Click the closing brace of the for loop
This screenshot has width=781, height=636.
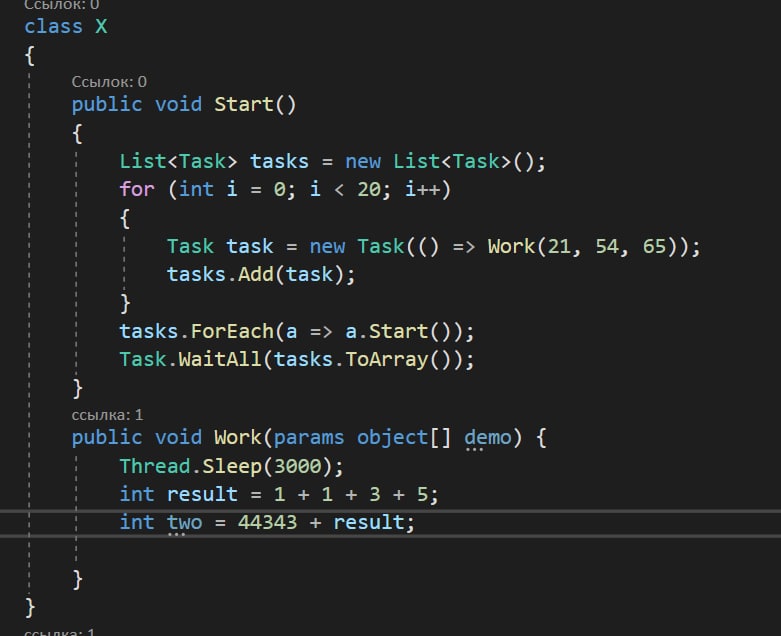point(125,303)
